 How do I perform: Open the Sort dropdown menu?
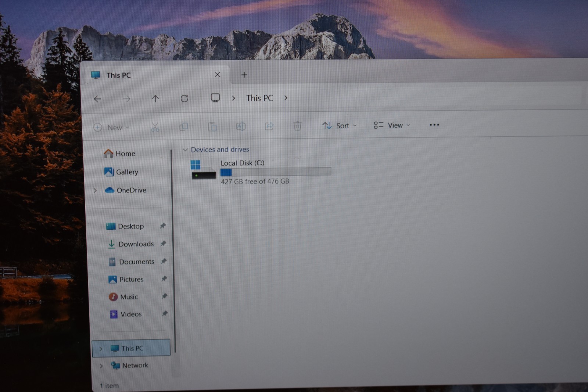click(340, 126)
